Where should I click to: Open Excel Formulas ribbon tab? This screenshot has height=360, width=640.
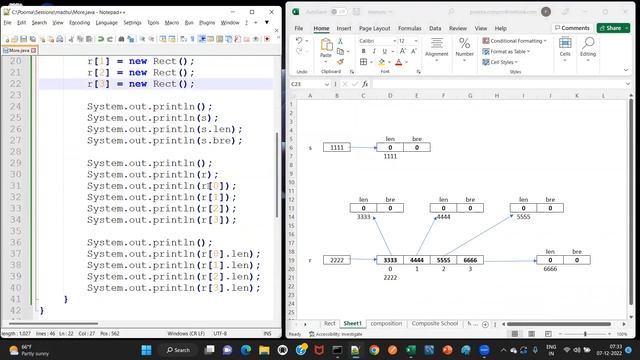click(x=409, y=28)
